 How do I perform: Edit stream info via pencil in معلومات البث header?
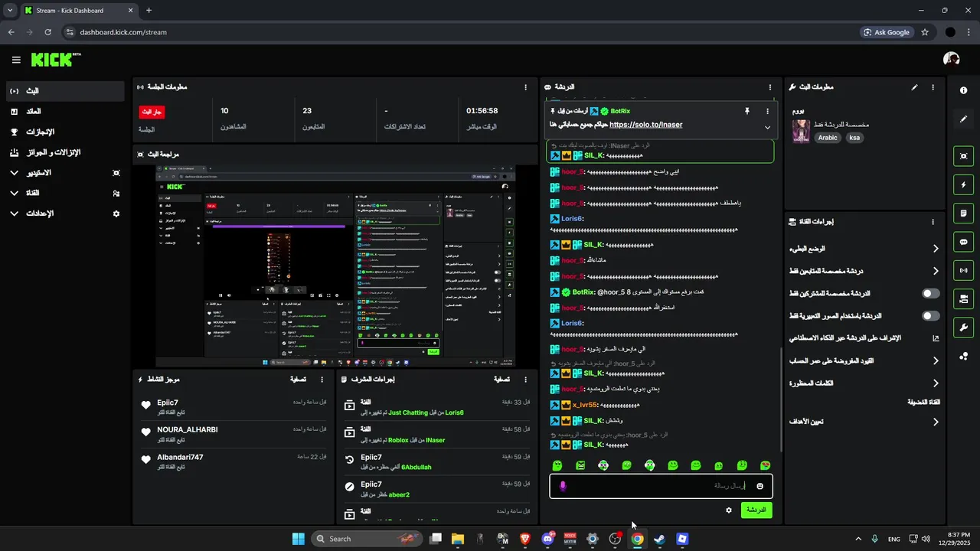[x=914, y=87]
